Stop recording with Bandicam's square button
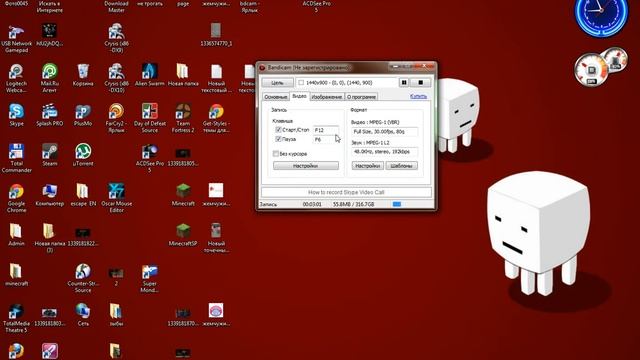Image resolution: width=640 pixels, height=360 pixels. pyautogui.click(x=420, y=82)
